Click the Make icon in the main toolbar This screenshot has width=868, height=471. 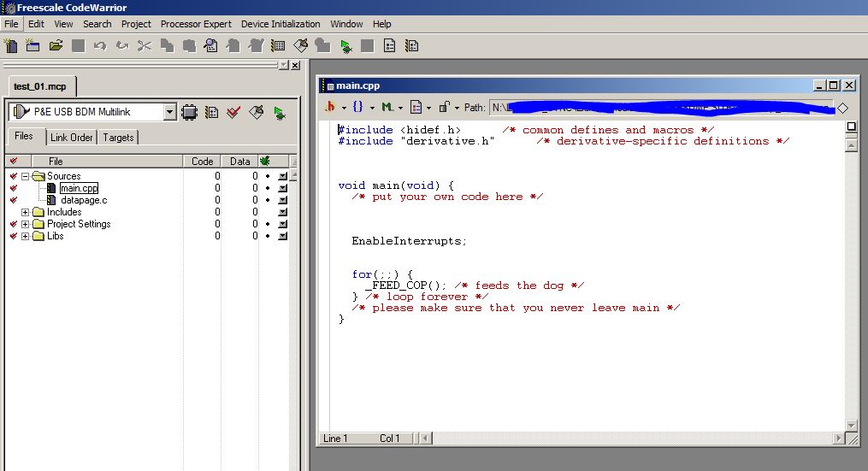point(300,46)
